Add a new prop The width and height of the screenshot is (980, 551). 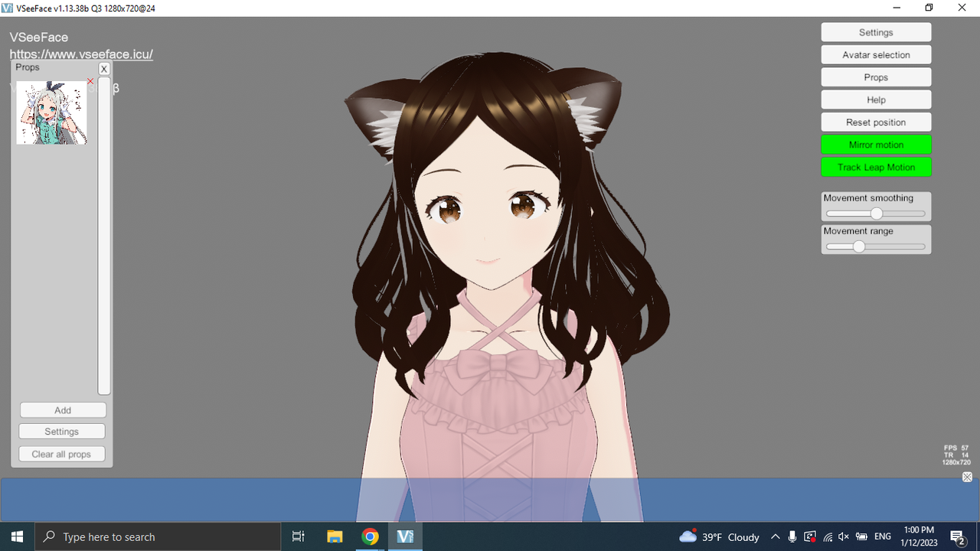[63, 410]
